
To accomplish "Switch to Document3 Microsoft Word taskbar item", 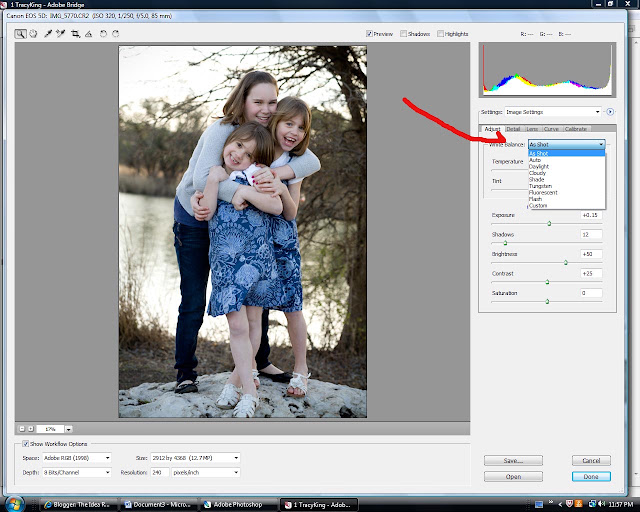I will pos(158,505).
